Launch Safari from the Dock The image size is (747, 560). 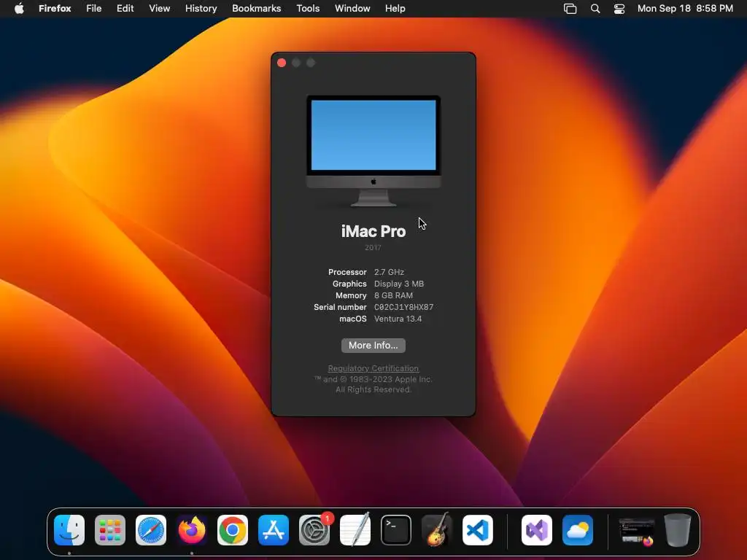[151, 530]
